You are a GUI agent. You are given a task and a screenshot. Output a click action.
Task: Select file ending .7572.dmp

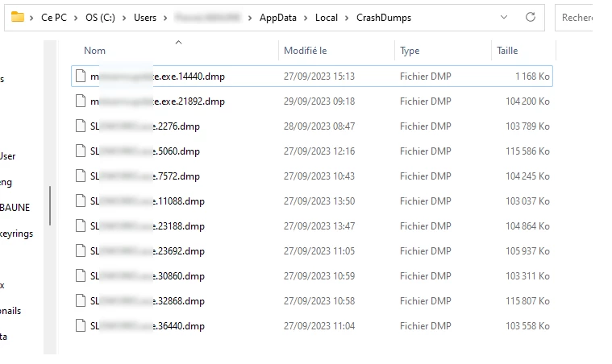312,176
